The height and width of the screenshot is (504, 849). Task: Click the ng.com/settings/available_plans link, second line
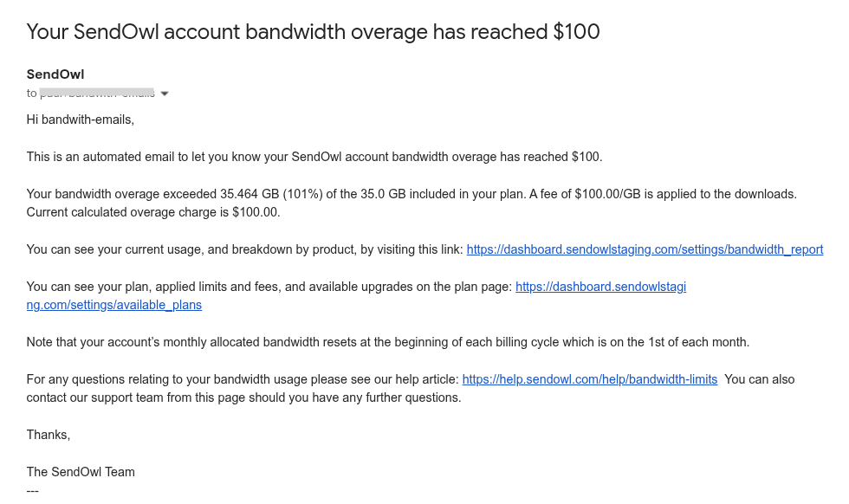113,305
